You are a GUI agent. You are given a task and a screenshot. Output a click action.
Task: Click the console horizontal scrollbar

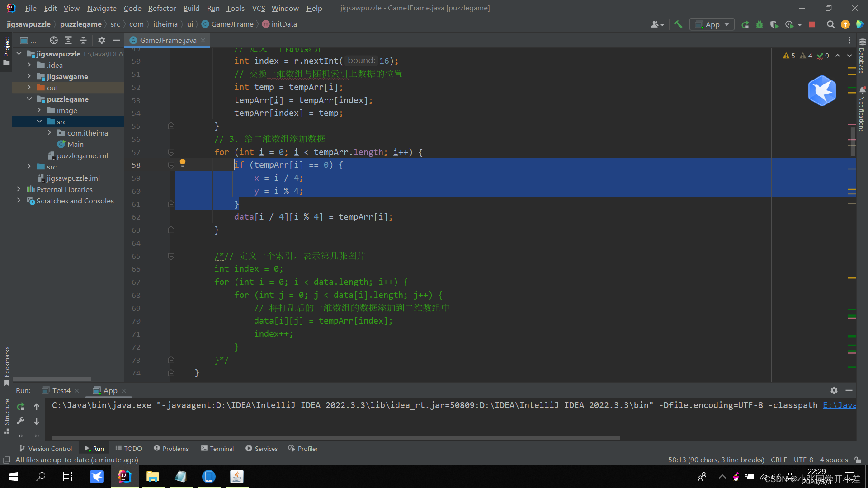tap(335, 437)
